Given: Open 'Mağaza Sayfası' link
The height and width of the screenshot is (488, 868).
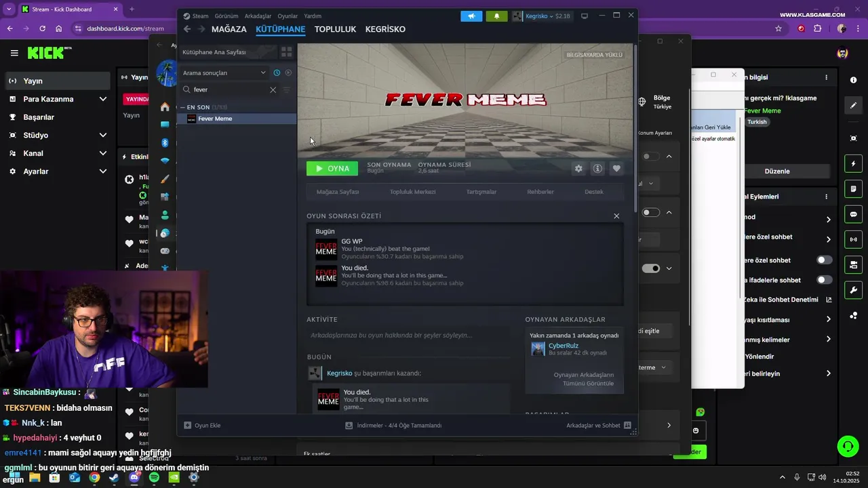Looking at the screenshot, I should click(x=338, y=192).
